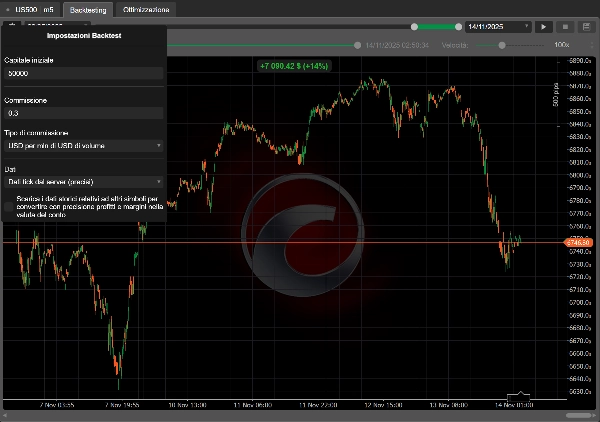Select the US500 m5 instance tab
This screenshot has height=422, width=600.
(30, 10)
